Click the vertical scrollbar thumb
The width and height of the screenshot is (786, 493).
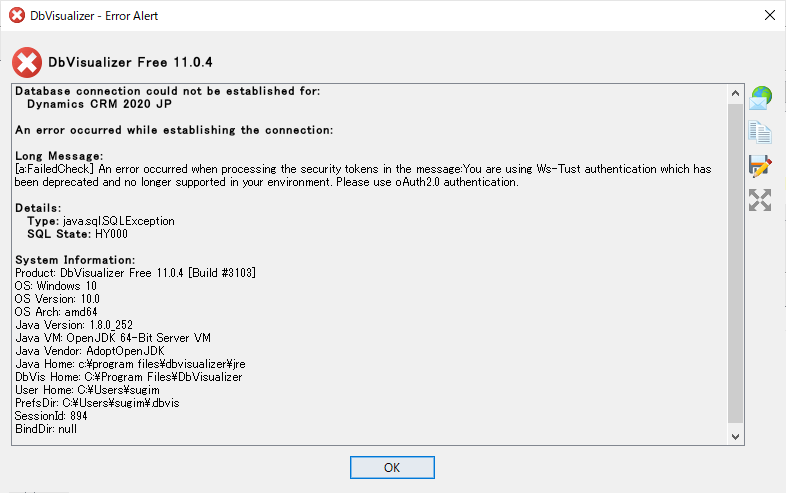735,264
